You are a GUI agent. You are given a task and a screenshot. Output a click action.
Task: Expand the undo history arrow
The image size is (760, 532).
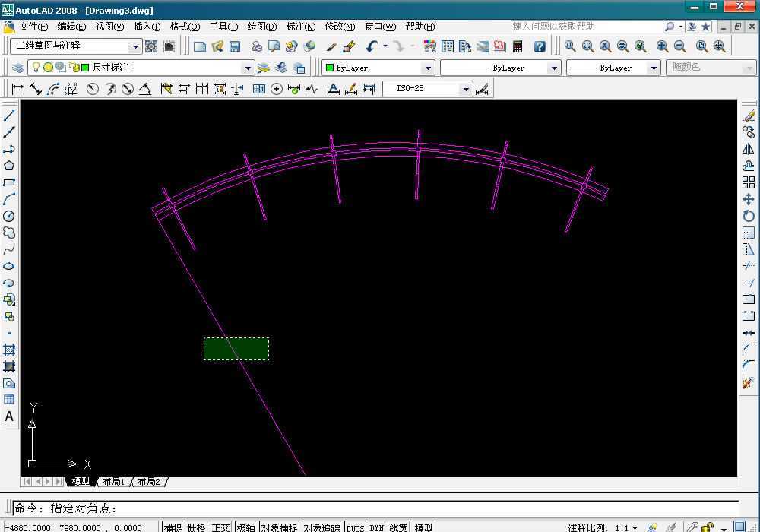pyautogui.click(x=386, y=46)
